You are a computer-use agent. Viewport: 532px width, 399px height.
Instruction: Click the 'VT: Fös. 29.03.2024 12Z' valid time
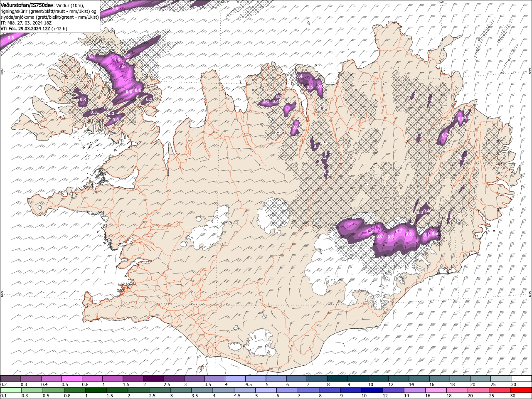[25, 29]
